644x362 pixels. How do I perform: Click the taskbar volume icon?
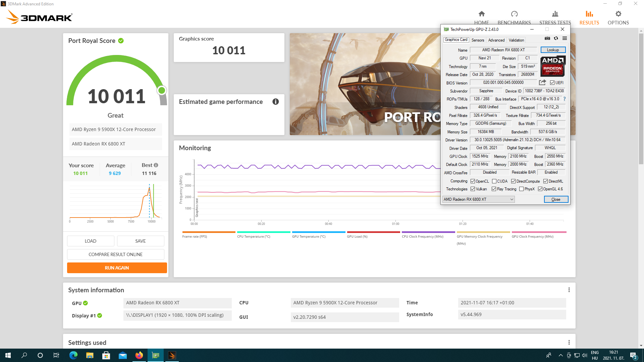click(x=585, y=355)
